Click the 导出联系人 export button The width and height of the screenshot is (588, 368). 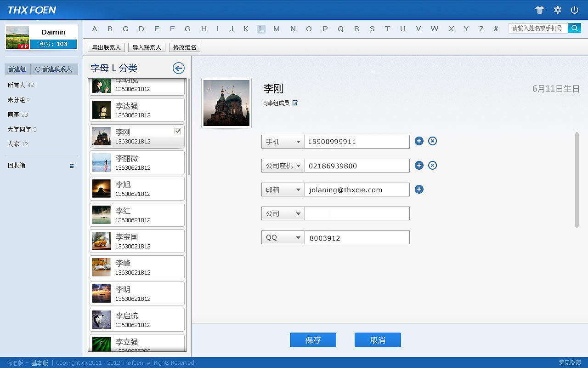(106, 47)
